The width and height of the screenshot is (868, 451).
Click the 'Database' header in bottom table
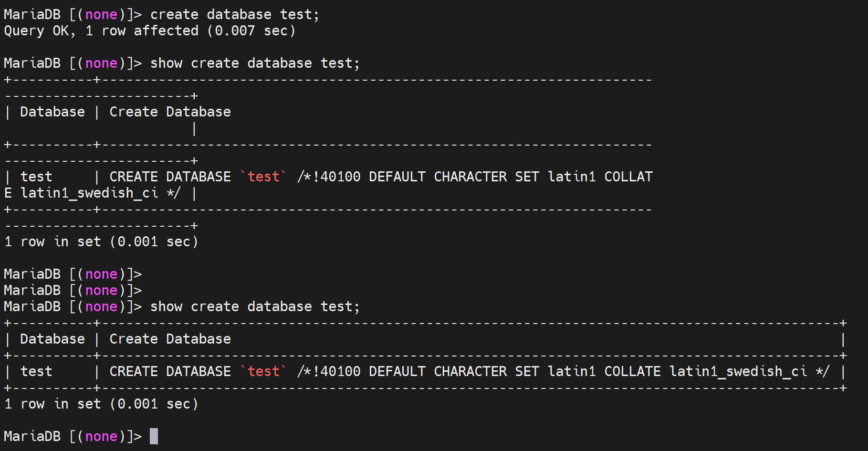[x=52, y=339]
